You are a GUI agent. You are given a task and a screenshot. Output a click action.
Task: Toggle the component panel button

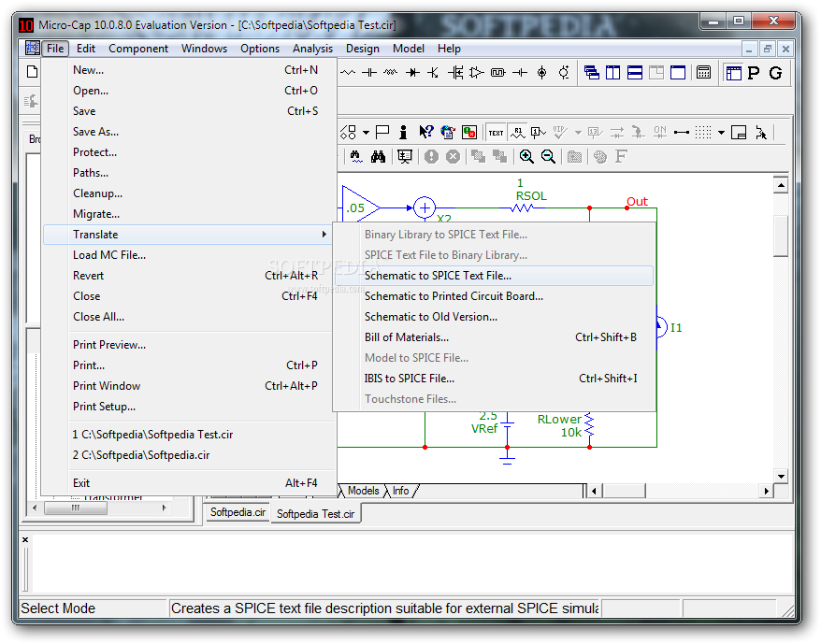point(733,73)
